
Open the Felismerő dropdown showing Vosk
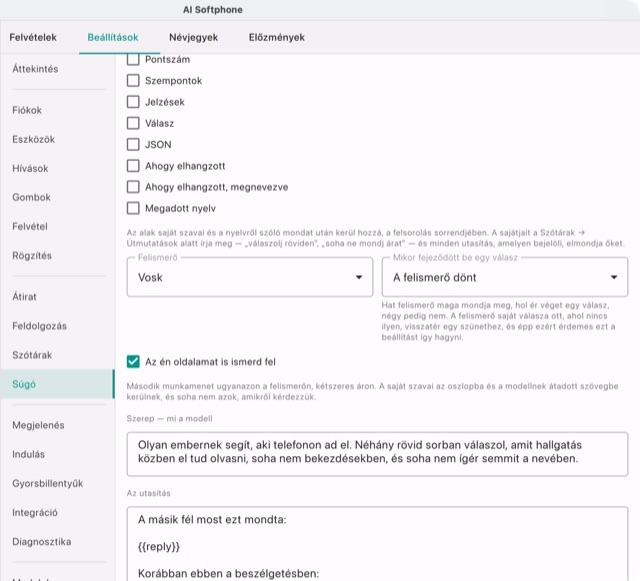coord(250,277)
